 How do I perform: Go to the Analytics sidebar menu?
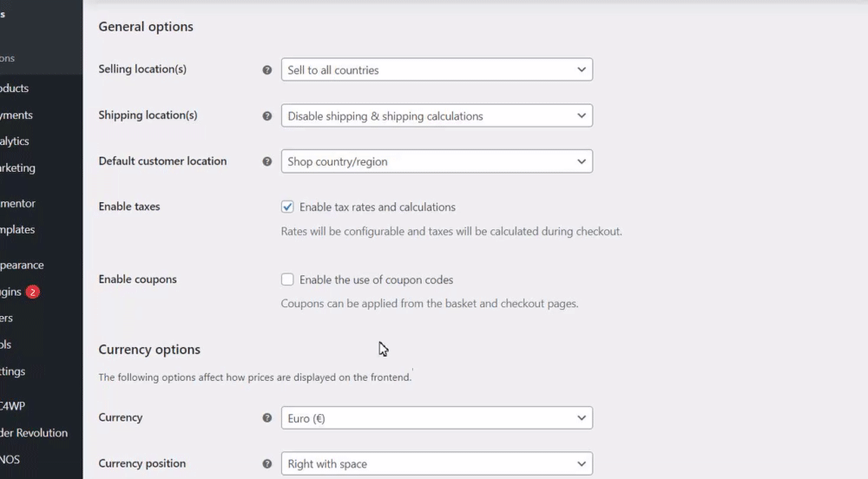15,141
